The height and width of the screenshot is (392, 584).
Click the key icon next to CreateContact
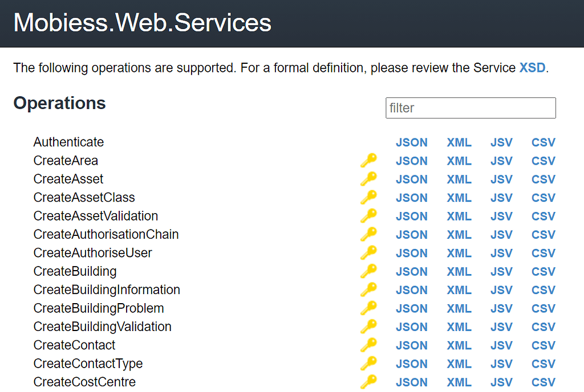coord(368,345)
